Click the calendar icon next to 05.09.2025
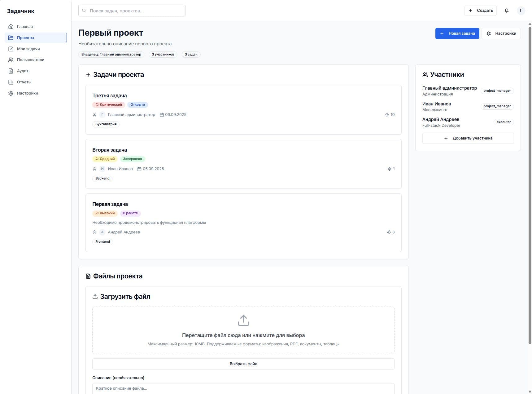 coord(139,169)
